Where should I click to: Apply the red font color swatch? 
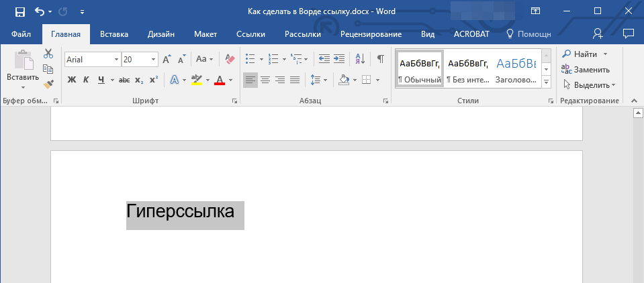(x=220, y=80)
